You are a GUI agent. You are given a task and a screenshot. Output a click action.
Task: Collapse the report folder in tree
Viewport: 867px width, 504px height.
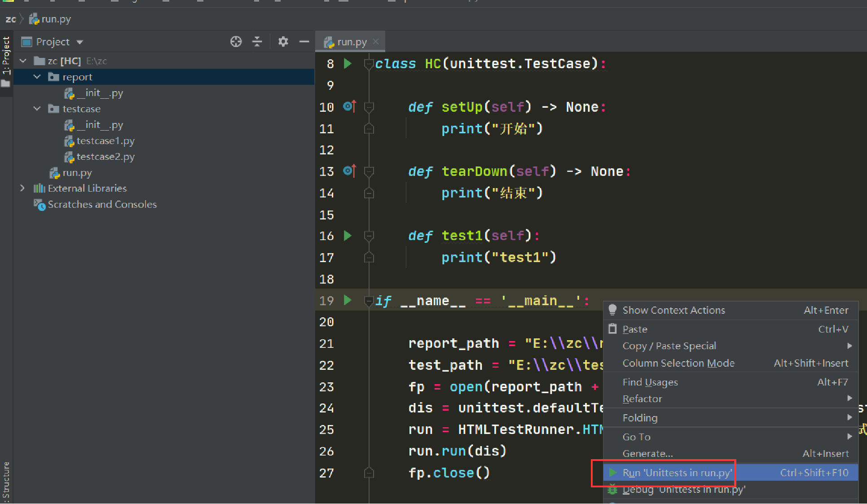point(37,77)
